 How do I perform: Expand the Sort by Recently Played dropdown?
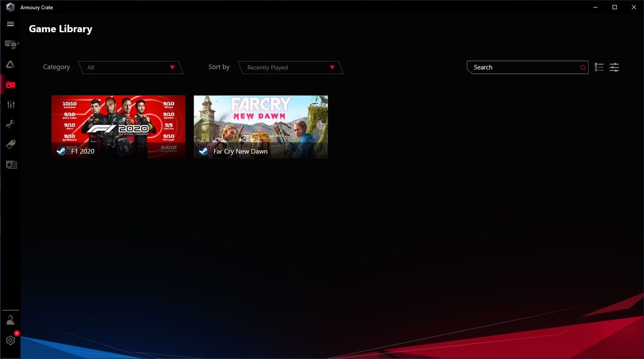[290, 67]
